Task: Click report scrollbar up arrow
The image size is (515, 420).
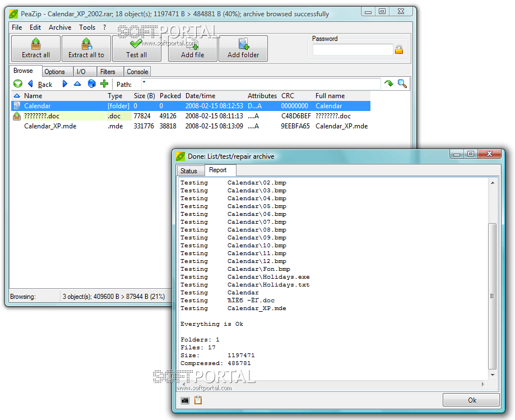Action: pyautogui.click(x=493, y=182)
